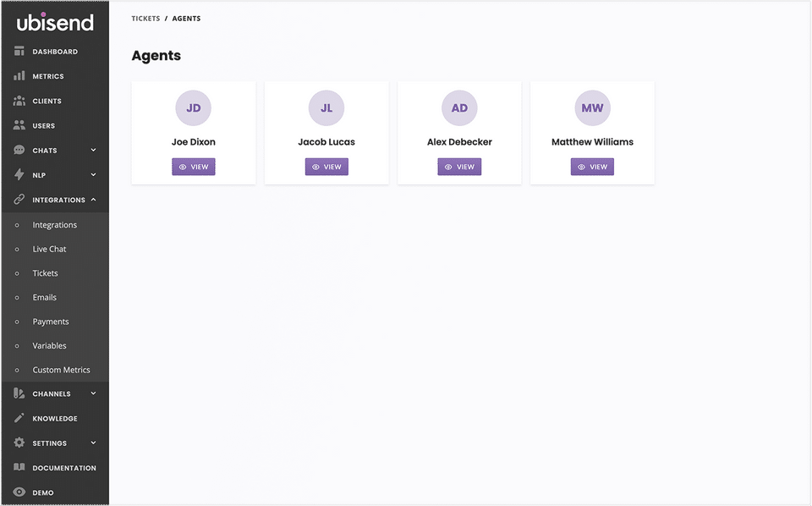
Task: Go to Tickets breadcrumb link
Action: (145, 19)
